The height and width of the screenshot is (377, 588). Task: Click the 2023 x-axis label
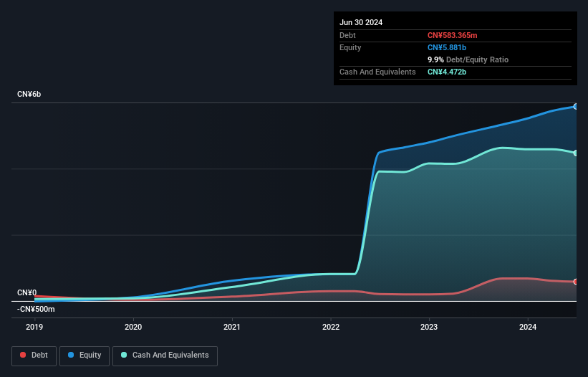click(429, 327)
